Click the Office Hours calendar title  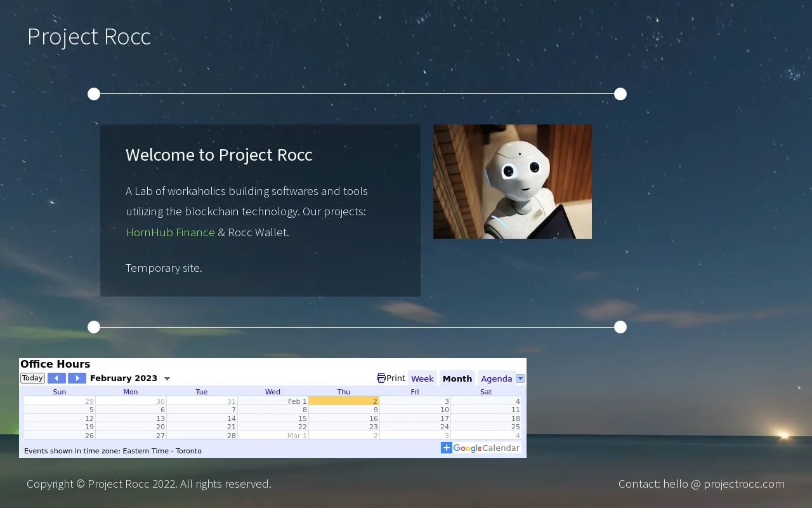pos(55,364)
